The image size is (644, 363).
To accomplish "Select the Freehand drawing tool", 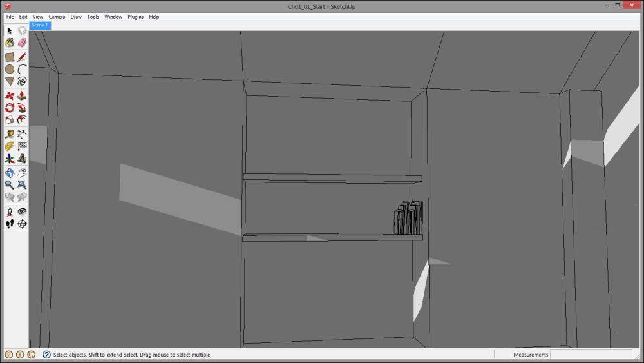I will coord(22,81).
